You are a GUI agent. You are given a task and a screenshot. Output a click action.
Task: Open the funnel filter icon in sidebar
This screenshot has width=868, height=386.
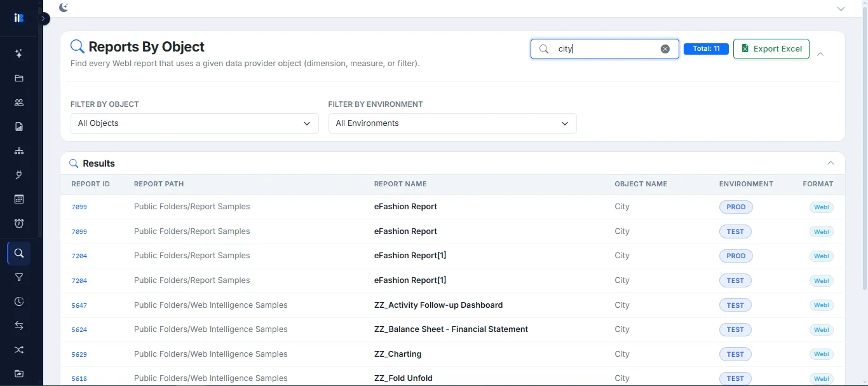(x=19, y=277)
